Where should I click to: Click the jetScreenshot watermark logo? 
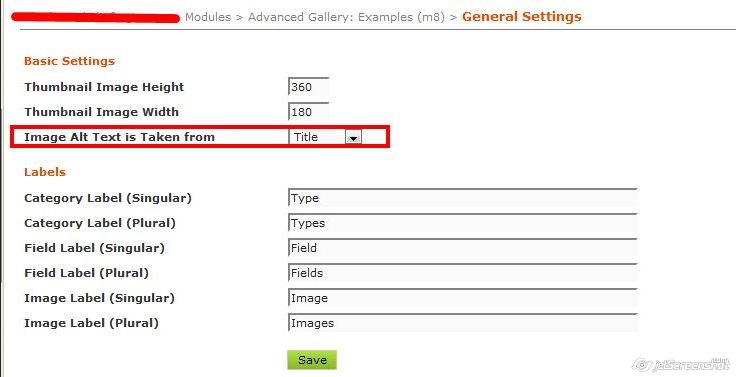pos(680,364)
